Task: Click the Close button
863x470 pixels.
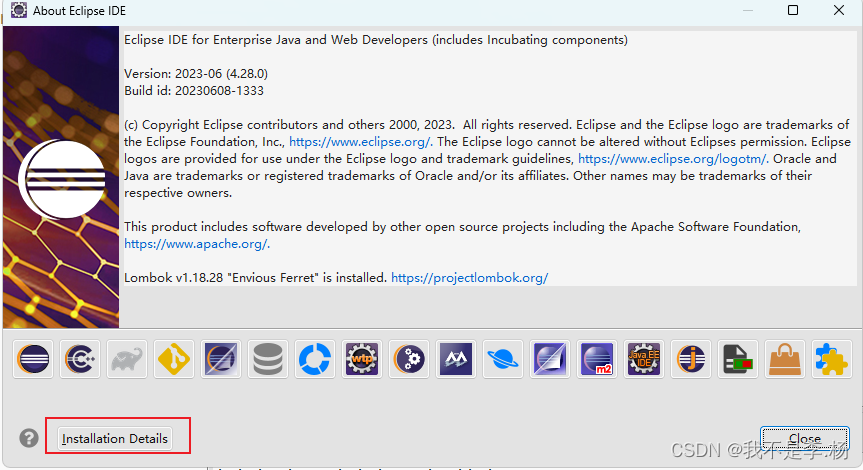Action: pyautogui.click(x=805, y=439)
